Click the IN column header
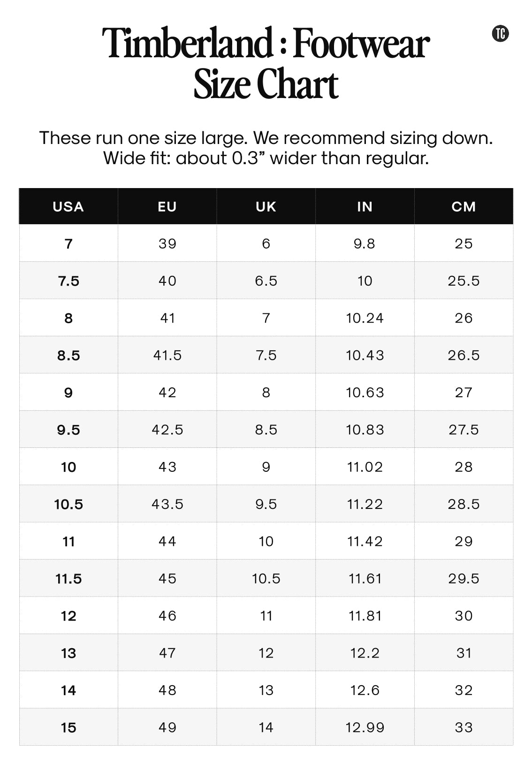Screen dimensions: 532x764 (365, 207)
